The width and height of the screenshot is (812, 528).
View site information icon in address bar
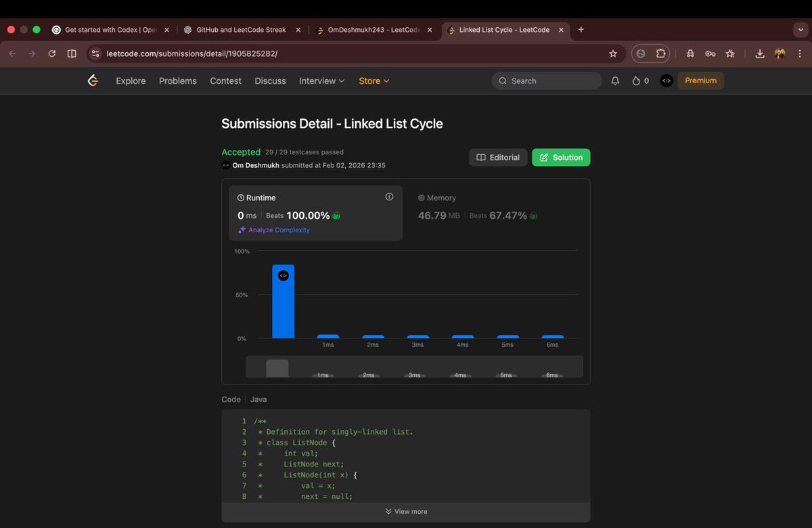point(95,53)
